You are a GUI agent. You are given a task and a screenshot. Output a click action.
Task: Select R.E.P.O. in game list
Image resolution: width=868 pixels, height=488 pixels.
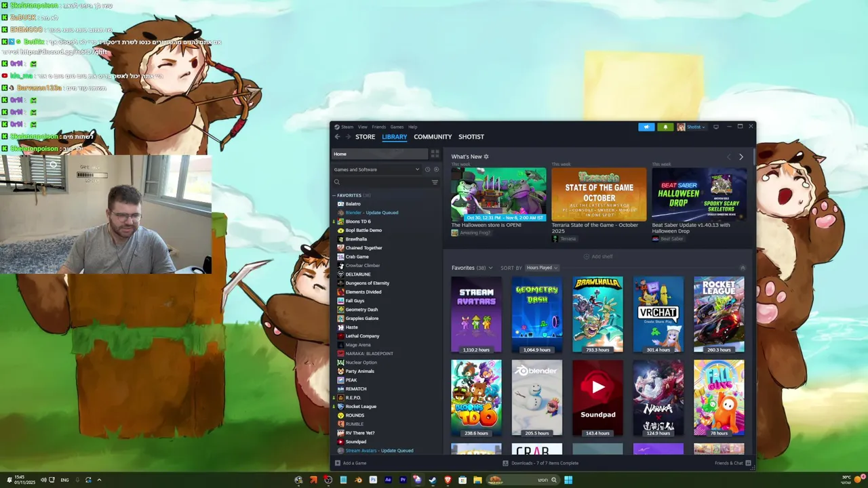point(353,398)
